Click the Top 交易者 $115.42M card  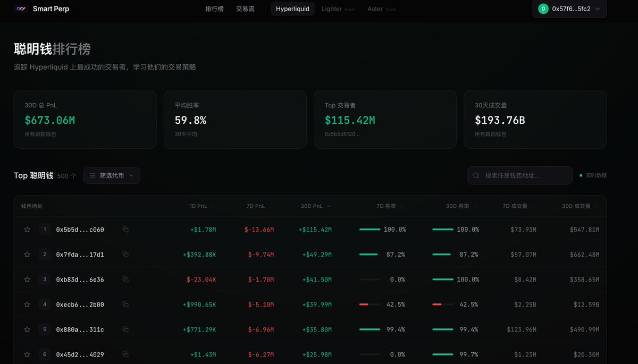385,119
